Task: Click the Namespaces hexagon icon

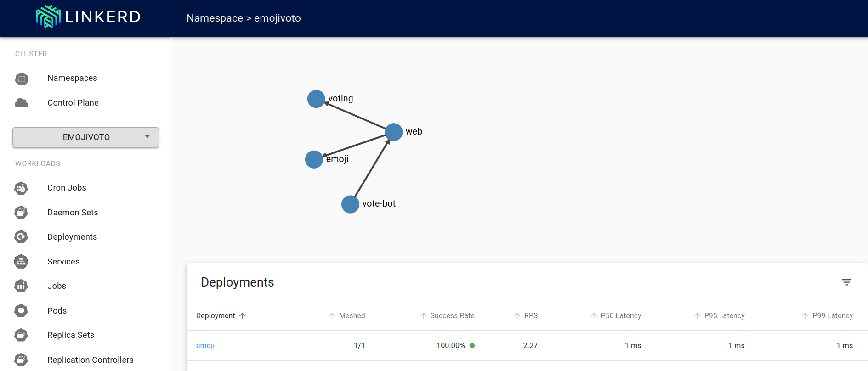Action: point(22,79)
